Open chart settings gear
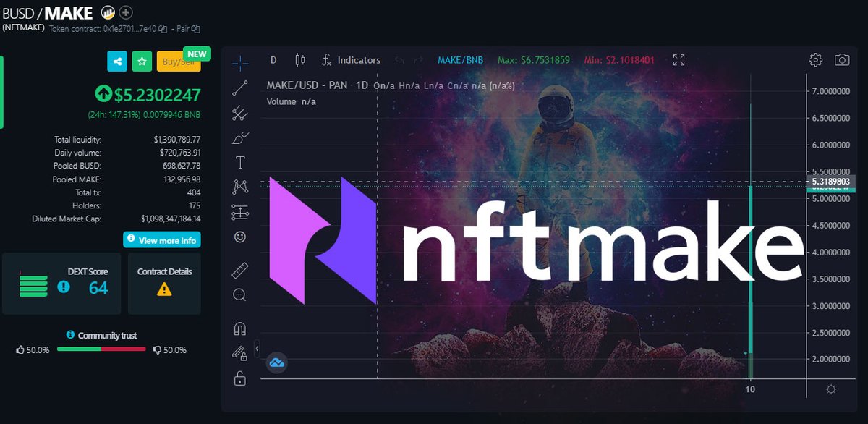 pos(816,60)
